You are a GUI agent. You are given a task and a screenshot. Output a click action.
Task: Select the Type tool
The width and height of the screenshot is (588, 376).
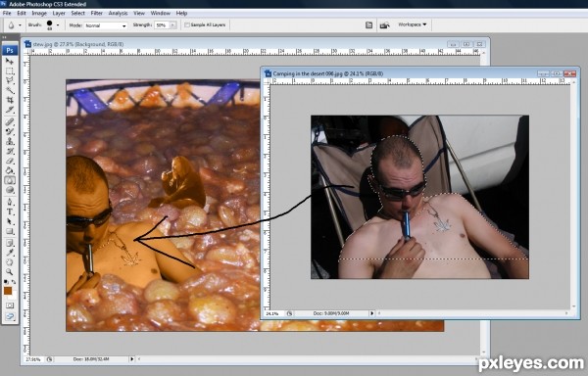10,211
